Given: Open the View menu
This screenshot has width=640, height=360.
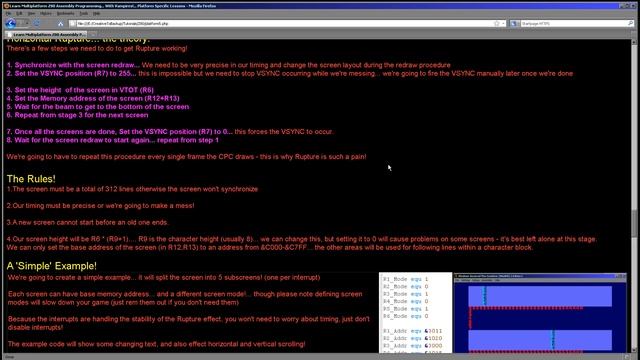Looking at the screenshot, I should tap(31, 13).
